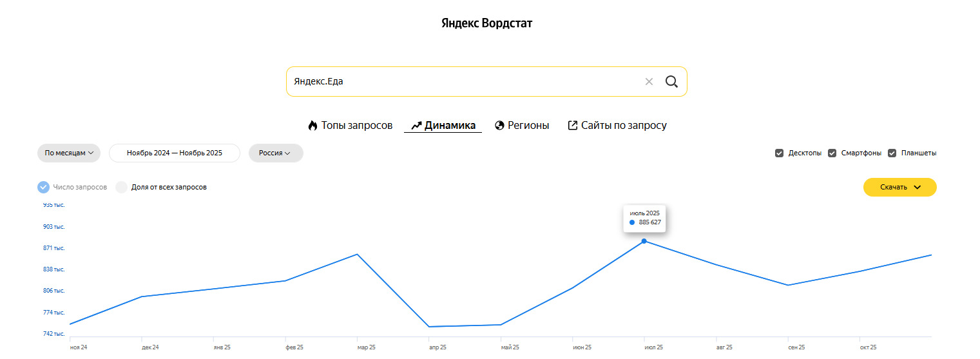
Task: Click the июль 2025 data point on chart
Action: click(644, 241)
